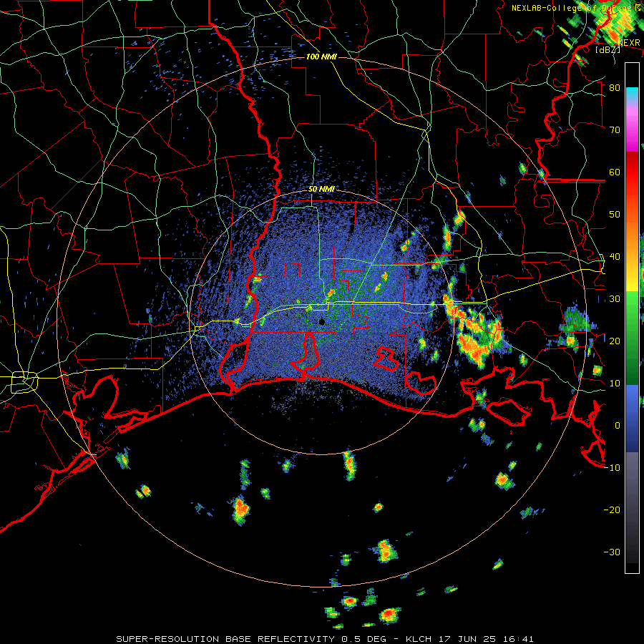Click the -10 value on the dBZ scale
The height and width of the screenshot is (644, 644).
coord(612,468)
